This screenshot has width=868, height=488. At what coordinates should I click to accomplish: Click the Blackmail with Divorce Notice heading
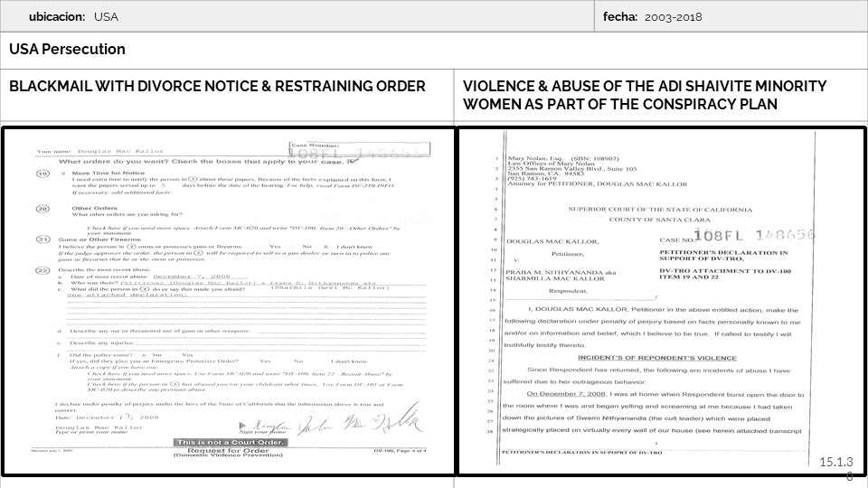[x=217, y=86]
